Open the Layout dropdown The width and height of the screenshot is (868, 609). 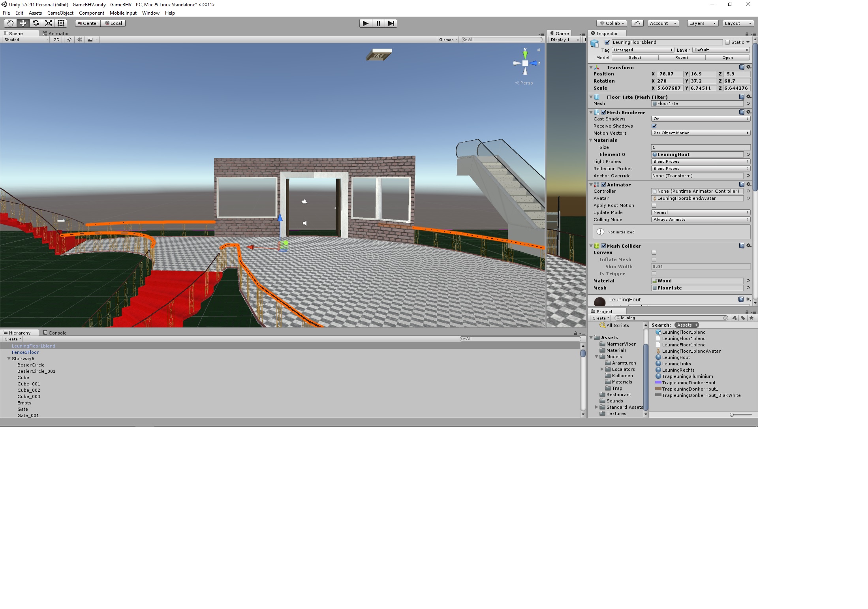[x=738, y=23]
